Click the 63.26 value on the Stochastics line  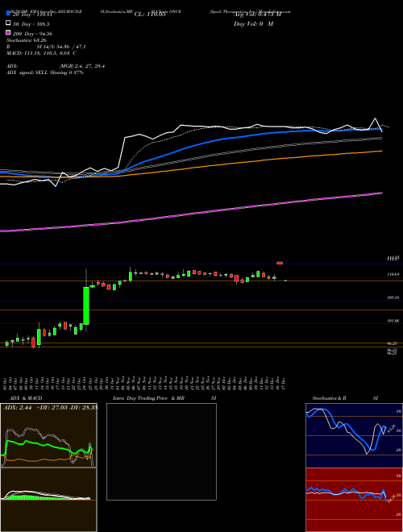click(392, 429)
